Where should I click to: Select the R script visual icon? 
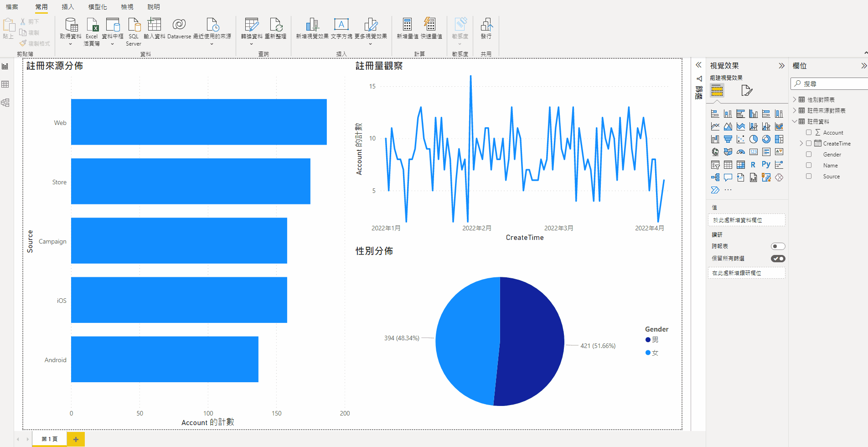753,165
